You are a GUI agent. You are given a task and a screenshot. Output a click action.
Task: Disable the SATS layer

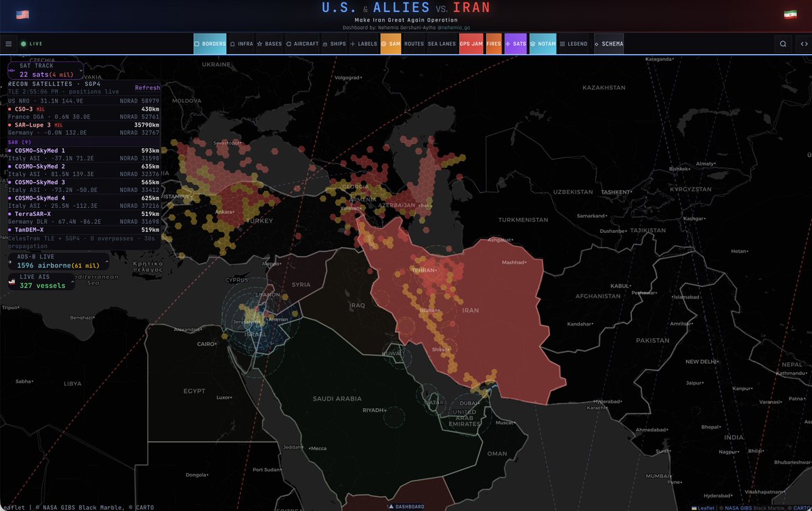(515, 44)
